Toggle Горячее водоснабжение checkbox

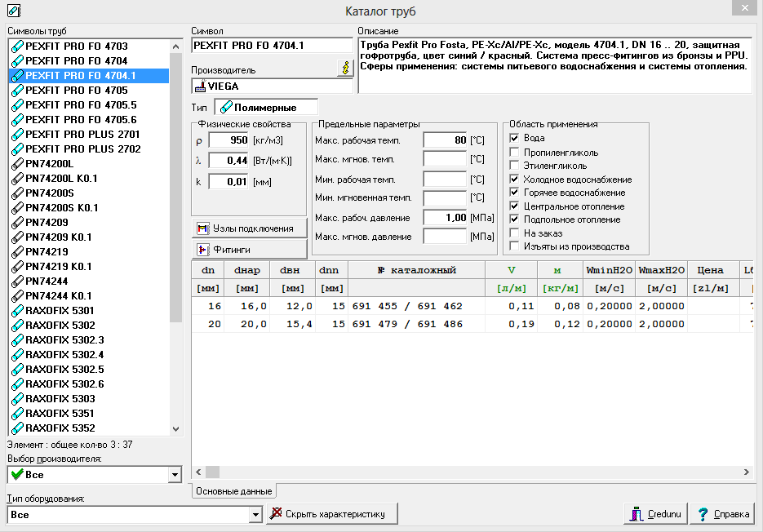point(514,193)
